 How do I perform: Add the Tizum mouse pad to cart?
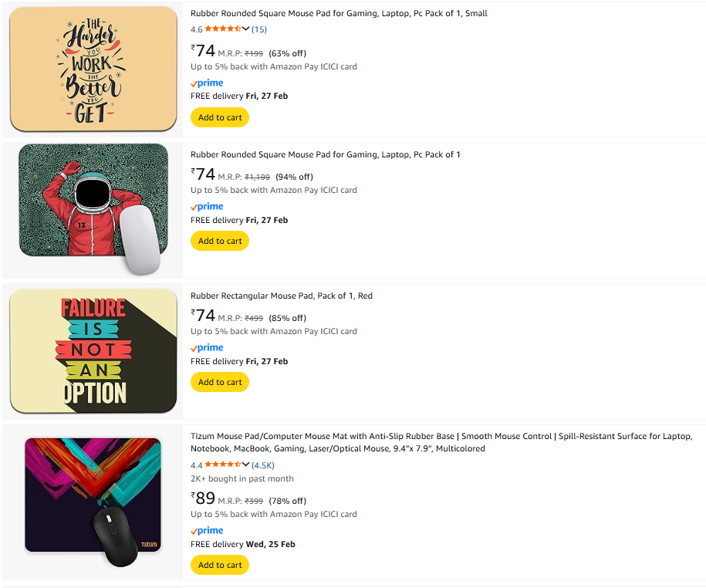(x=220, y=565)
